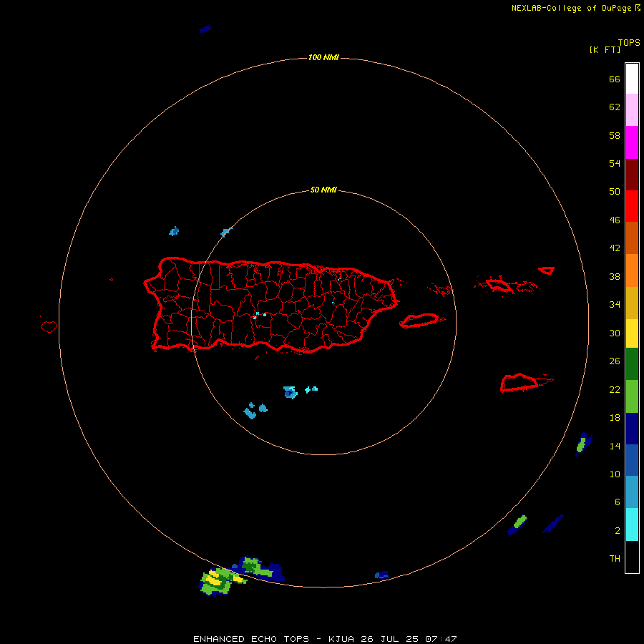Select the "18" scale label
644x644 pixels.
[x=615, y=418]
